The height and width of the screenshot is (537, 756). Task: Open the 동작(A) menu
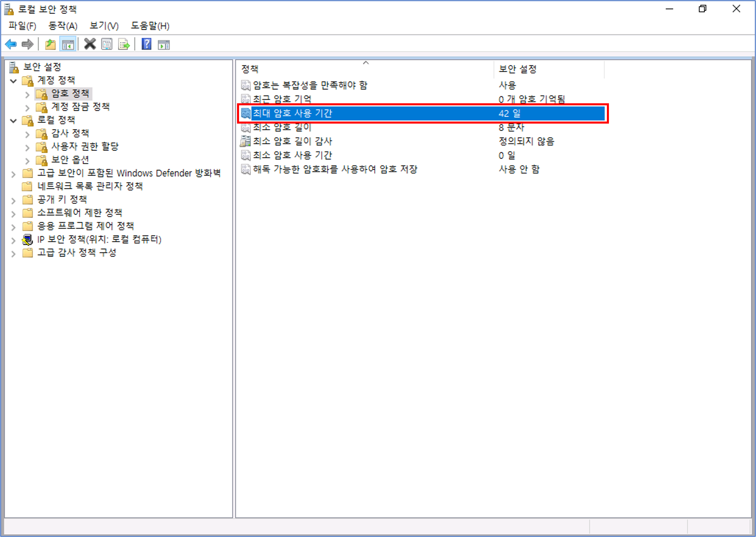point(63,26)
